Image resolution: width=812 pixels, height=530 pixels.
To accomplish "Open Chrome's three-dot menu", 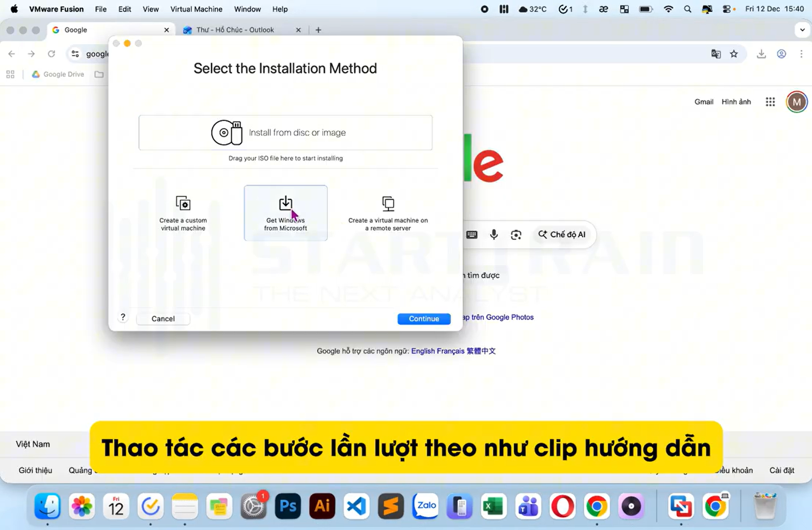I will pyautogui.click(x=801, y=54).
